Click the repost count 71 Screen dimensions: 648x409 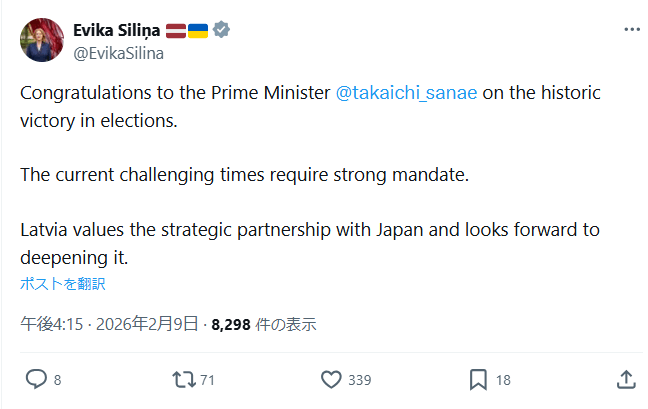point(208,380)
